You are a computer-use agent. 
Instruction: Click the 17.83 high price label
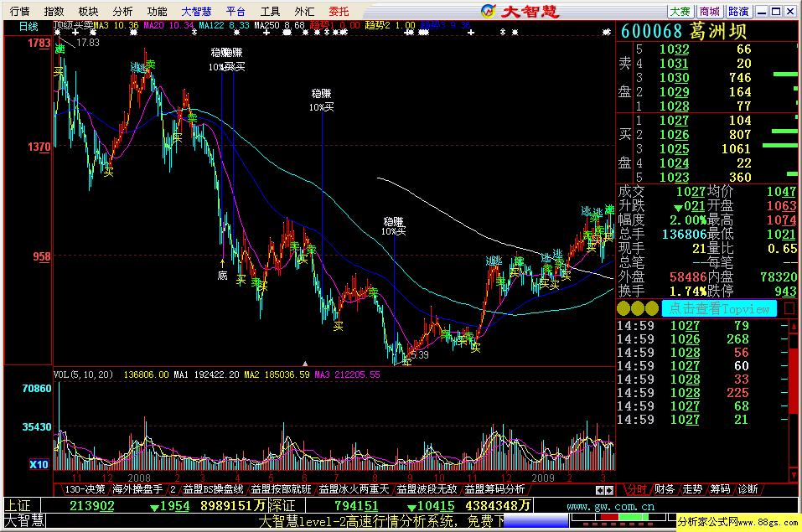pos(87,43)
